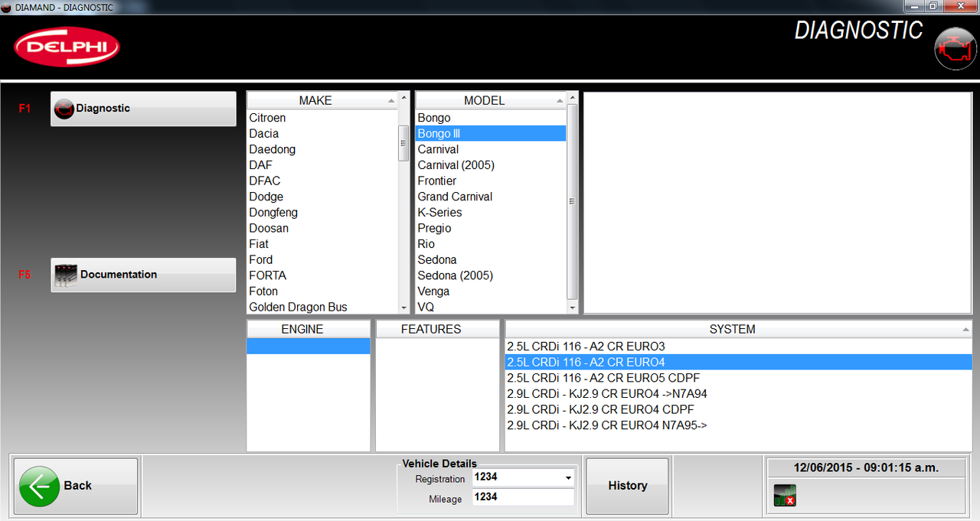Click the MODEL list scroll down arrow
This screenshot has width=980, height=521.
[x=572, y=308]
